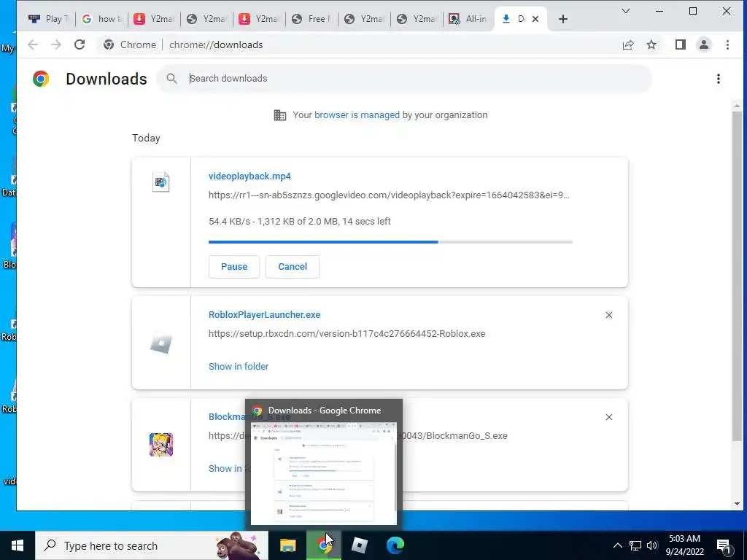The image size is (747, 560).
Task: Switch to the Google 'how t' tab
Action: point(101,19)
